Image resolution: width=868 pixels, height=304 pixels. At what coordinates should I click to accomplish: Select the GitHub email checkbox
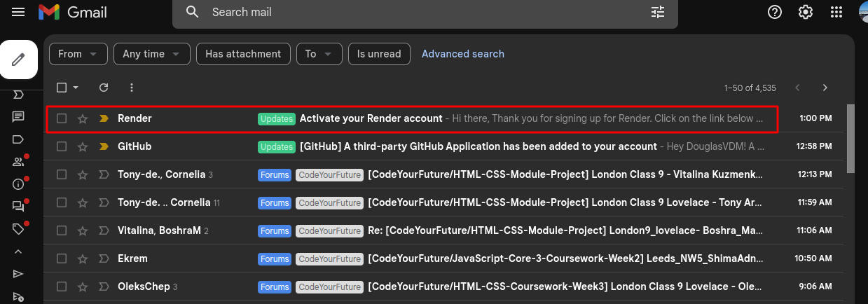pyautogui.click(x=62, y=146)
